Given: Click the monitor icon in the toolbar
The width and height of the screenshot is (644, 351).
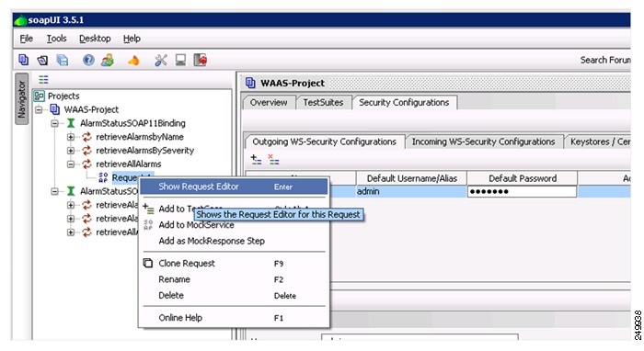Looking at the screenshot, I should [x=180, y=61].
